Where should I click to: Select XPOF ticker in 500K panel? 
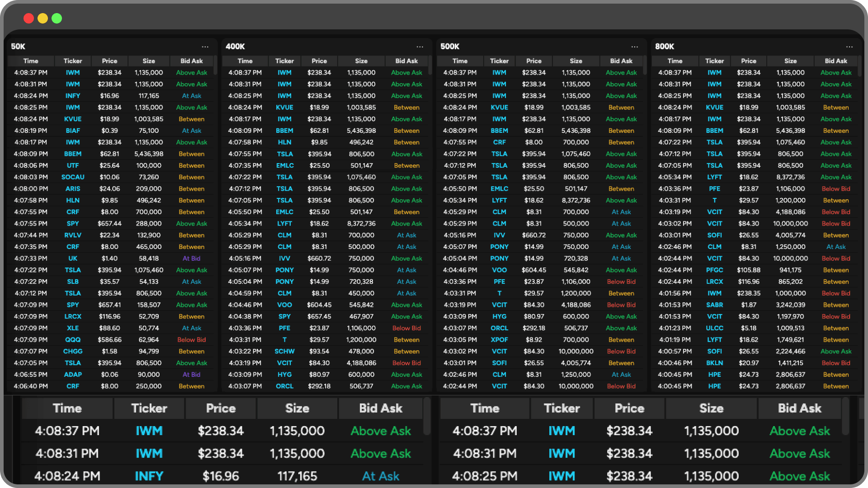tap(499, 340)
